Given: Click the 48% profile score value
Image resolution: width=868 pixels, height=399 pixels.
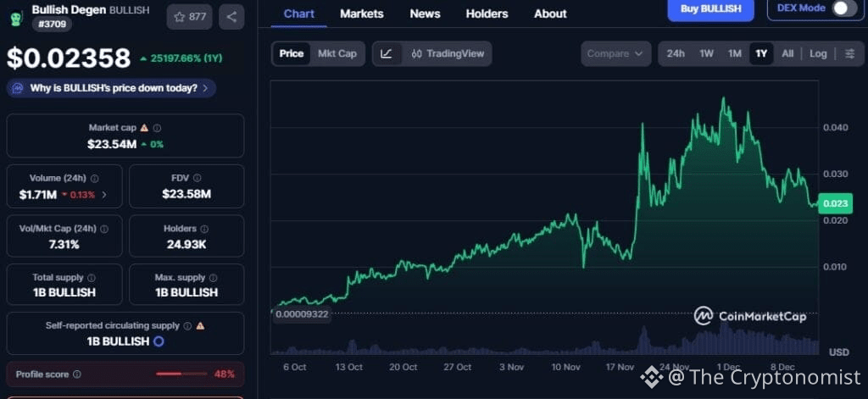Looking at the screenshot, I should [224, 374].
